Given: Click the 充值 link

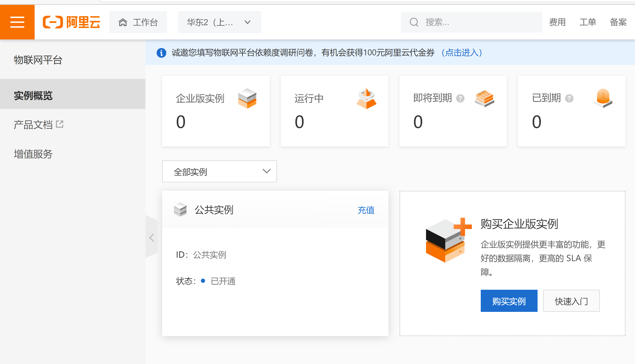Looking at the screenshot, I should pyautogui.click(x=366, y=210).
